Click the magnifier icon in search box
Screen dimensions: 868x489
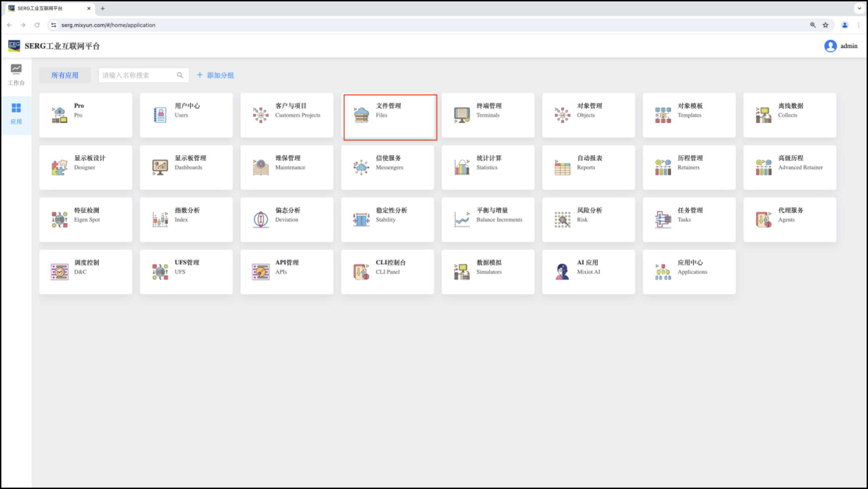coord(180,75)
